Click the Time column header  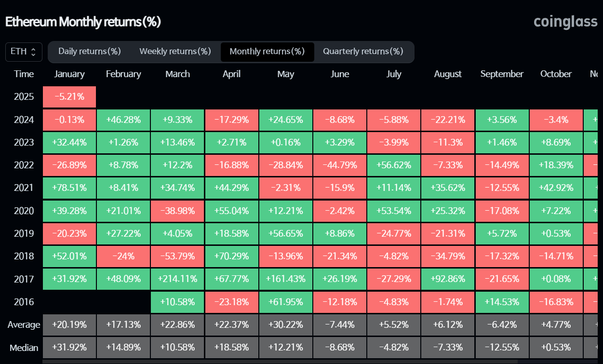[x=24, y=74]
